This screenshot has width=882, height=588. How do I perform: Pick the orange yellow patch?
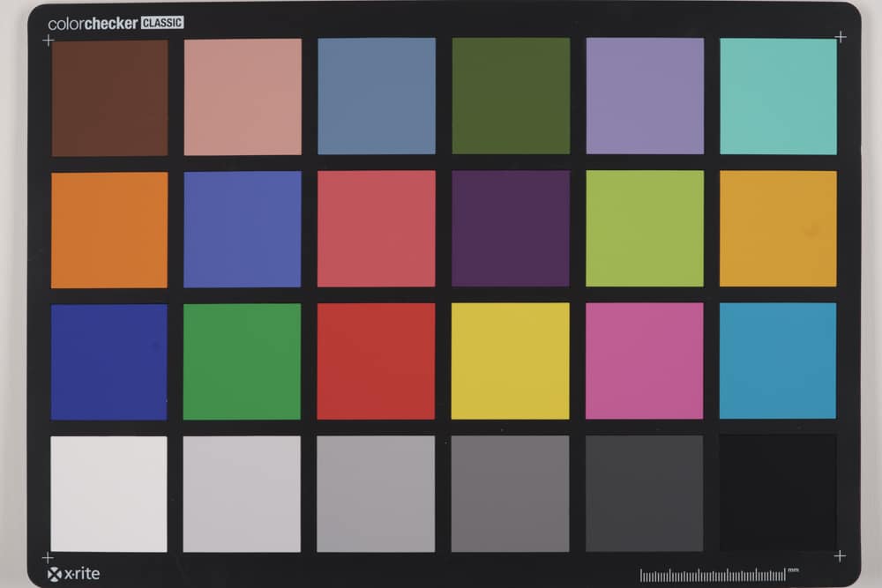(x=778, y=229)
